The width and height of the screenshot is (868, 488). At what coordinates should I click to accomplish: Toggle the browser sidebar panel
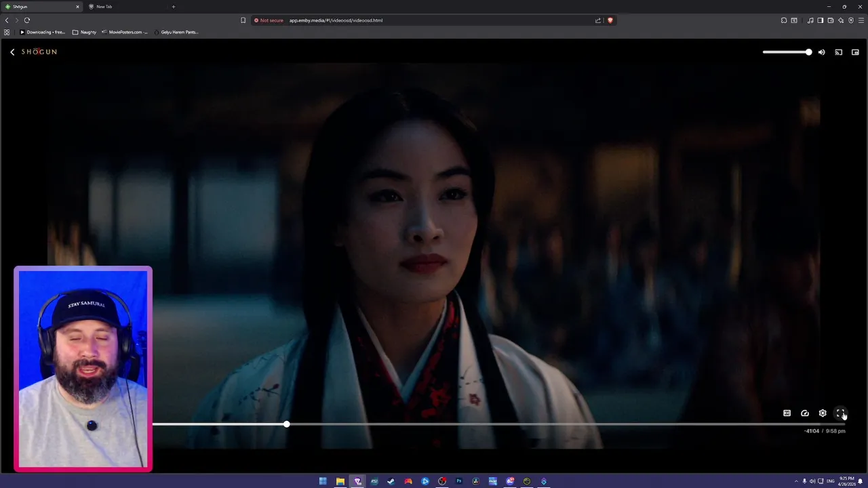click(x=821, y=20)
